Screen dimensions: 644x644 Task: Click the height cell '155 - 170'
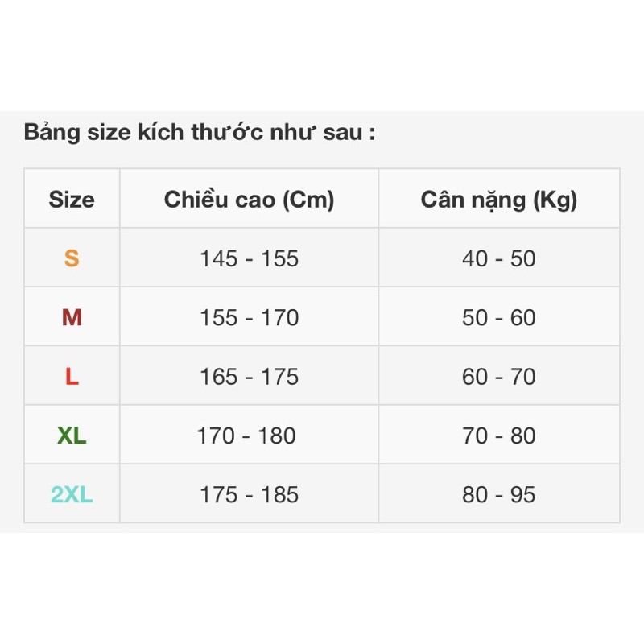click(x=249, y=317)
